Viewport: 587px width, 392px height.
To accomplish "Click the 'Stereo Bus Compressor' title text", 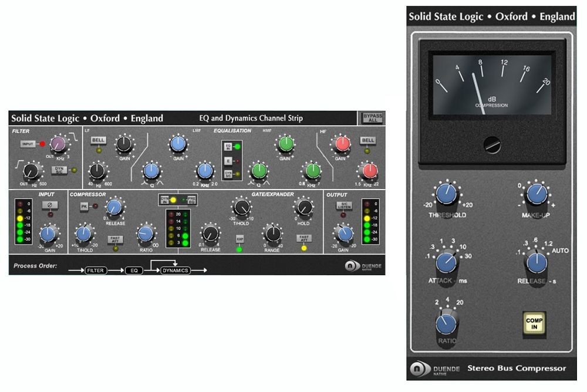I will tap(517, 369).
